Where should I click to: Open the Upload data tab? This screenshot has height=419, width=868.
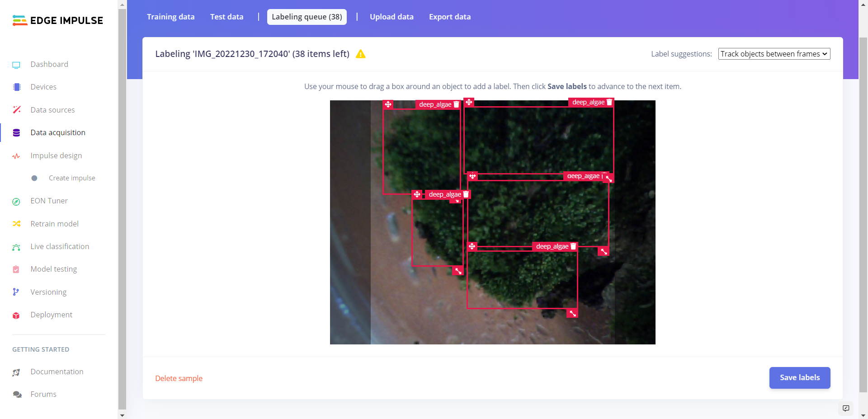click(x=392, y=17)
